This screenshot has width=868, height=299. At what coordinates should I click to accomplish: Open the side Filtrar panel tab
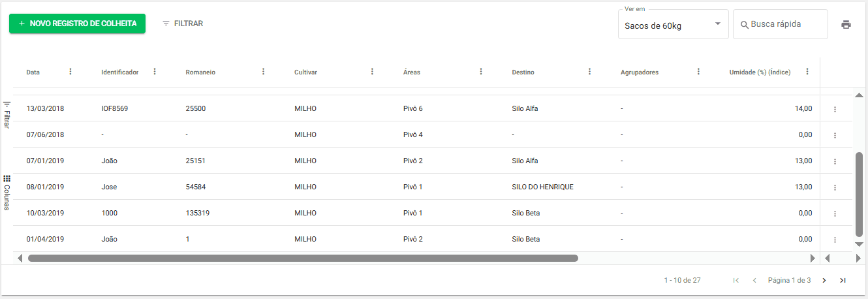tap(7, 114)
